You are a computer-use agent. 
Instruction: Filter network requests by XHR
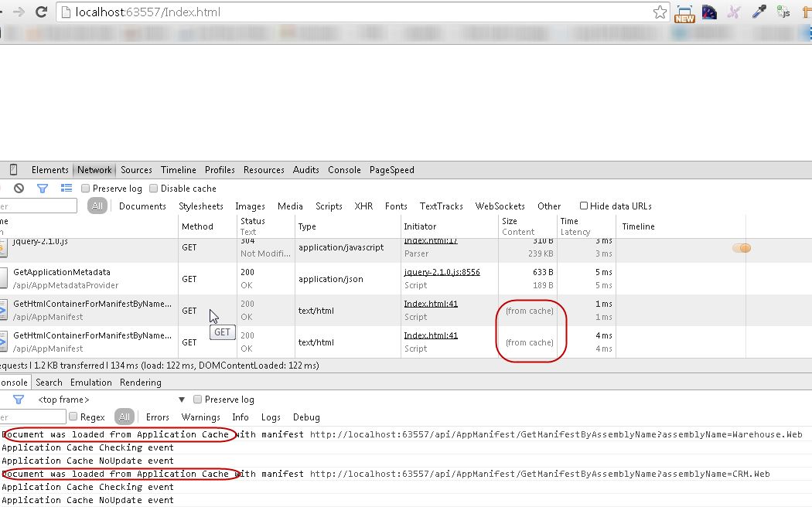(363, 206)
